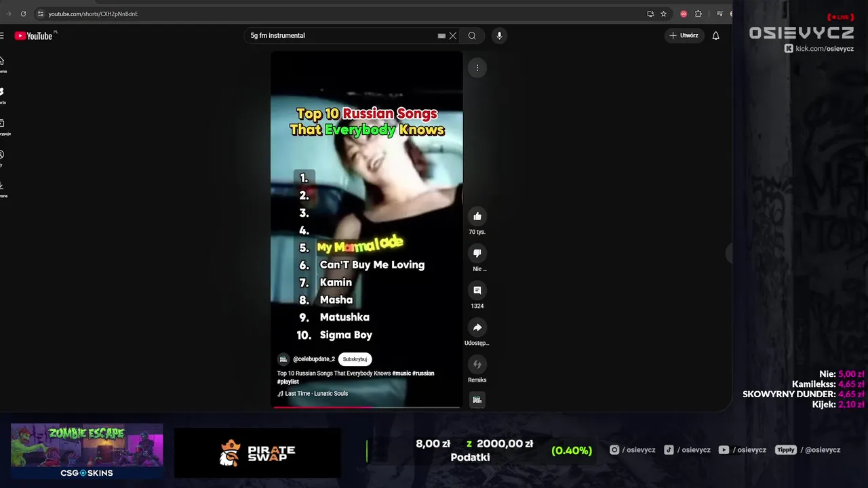Search with the magnifier icon
Viewport: 868px width, 488px height.
point(472,36)
